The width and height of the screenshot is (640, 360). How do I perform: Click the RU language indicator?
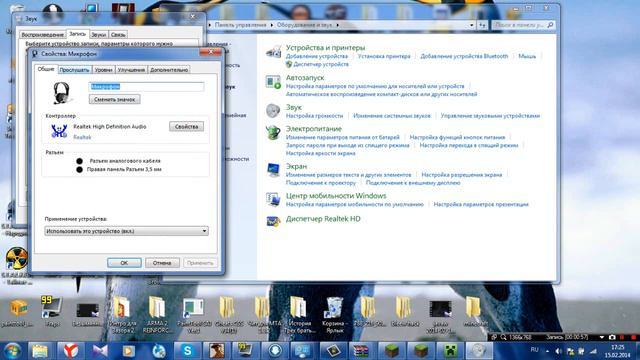[x=534, y=350]
